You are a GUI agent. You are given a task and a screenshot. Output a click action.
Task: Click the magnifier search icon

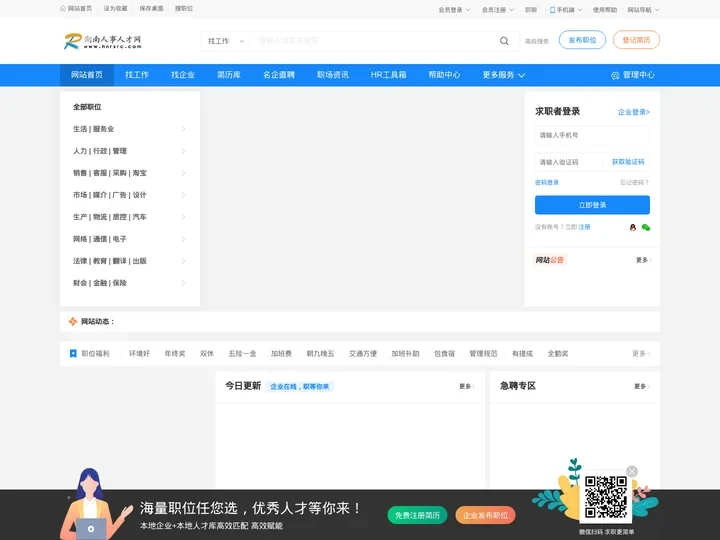pyautogui.click(x=504, y=41)
